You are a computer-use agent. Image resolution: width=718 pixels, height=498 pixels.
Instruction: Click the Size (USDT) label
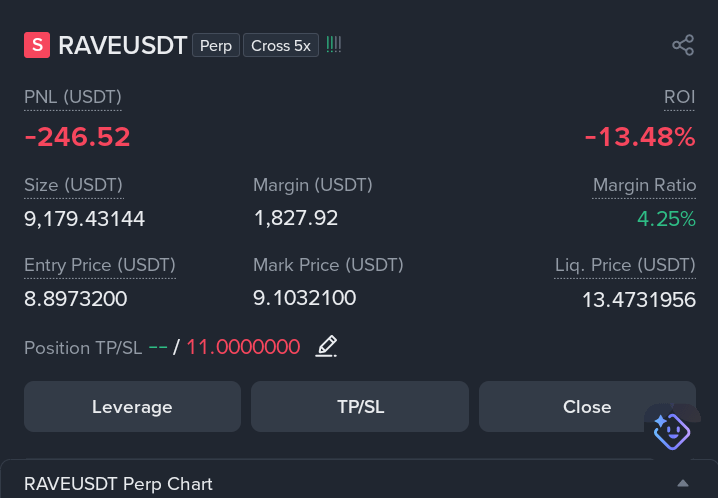(73, 185)
